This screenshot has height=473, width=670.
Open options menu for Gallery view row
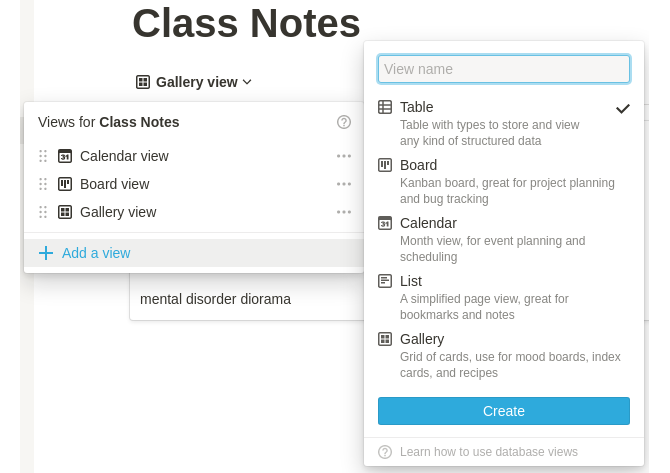[344, 212]
